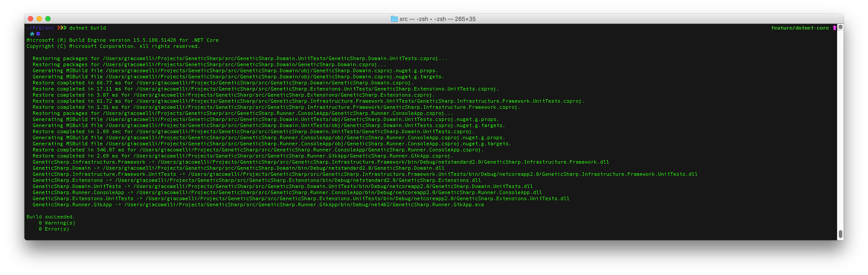Click "Restore completed in 3.07 ms" line
868x275 pixels.
[234, 95]
